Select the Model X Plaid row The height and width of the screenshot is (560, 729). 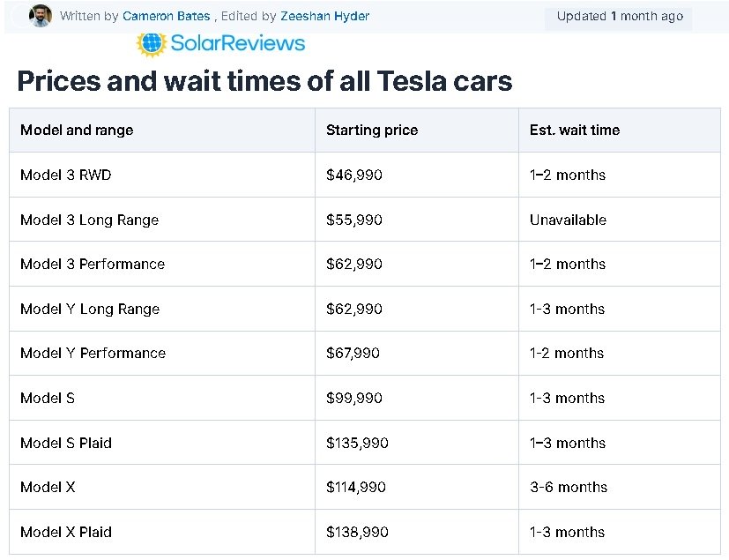click(x=365, y=532)
